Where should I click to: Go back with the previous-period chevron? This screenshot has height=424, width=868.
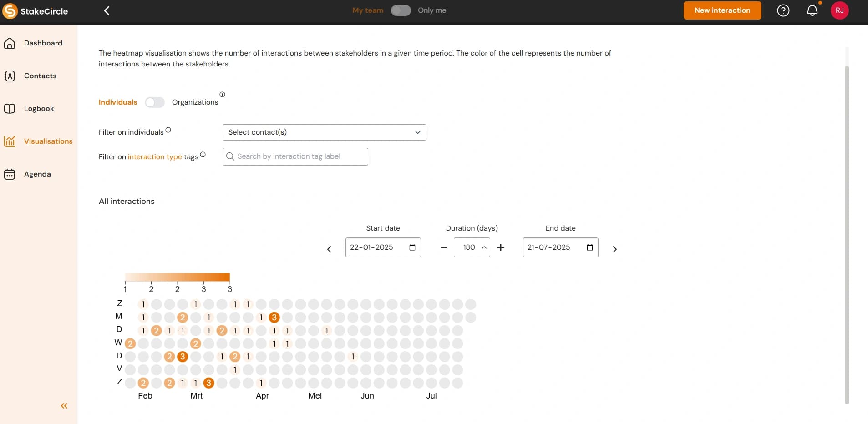pos(329,249)
